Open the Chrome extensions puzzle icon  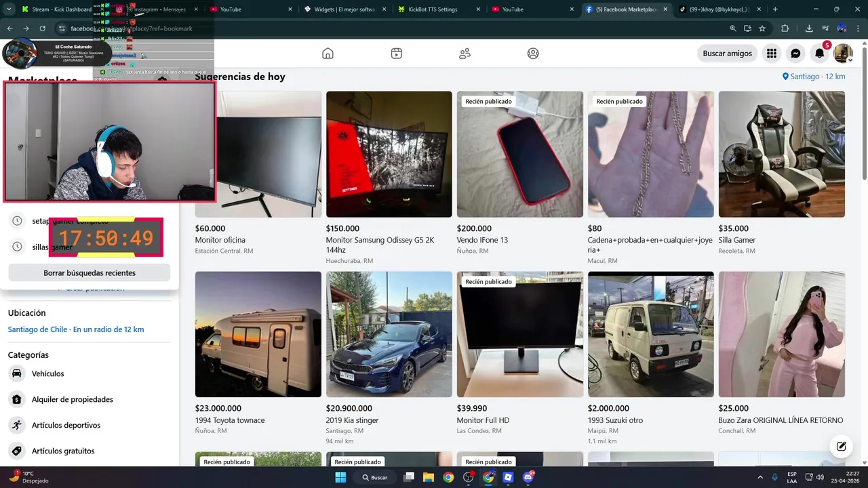point(785,28)
